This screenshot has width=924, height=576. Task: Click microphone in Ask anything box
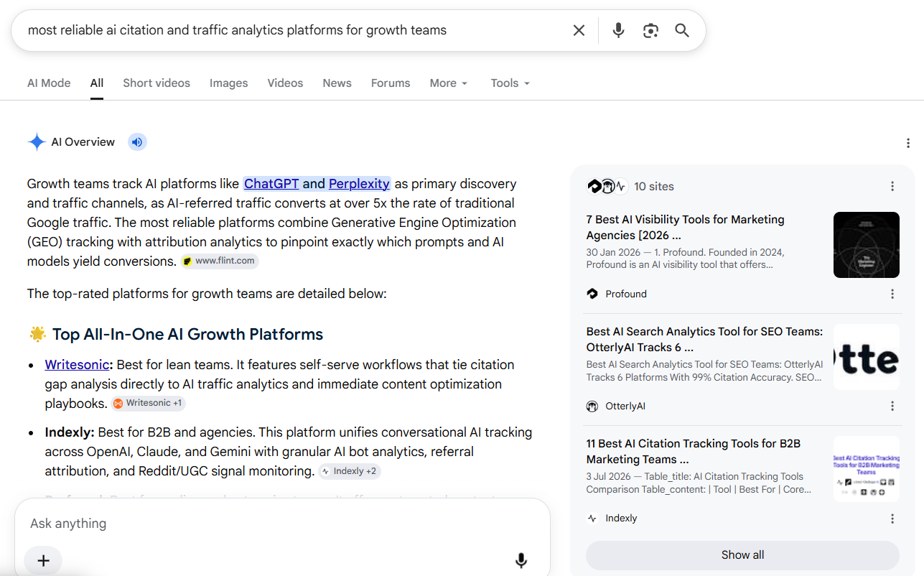point(521,561)
